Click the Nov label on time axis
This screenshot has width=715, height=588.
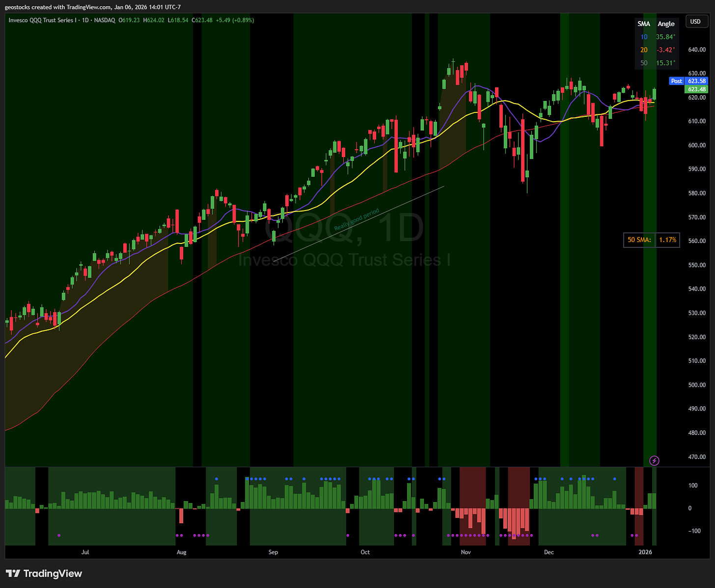(x=466, y=552)
